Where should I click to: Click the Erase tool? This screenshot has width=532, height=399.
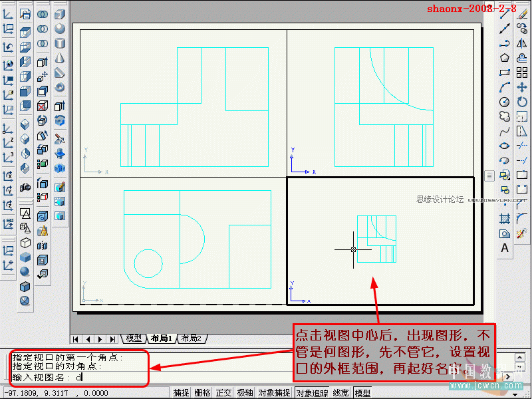click(x=522, y=14)
